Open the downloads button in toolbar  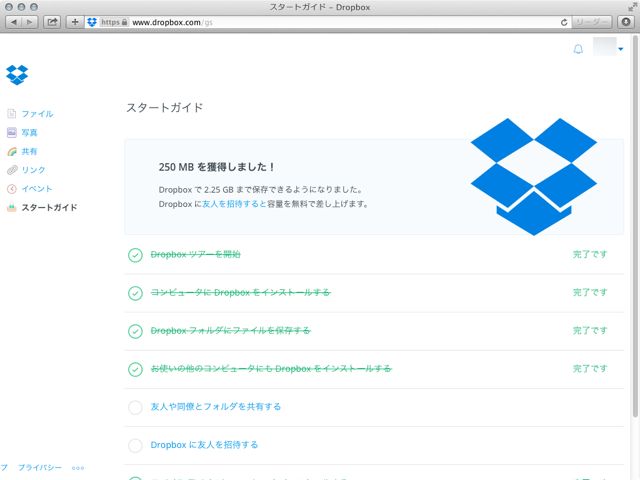point(626,22)
